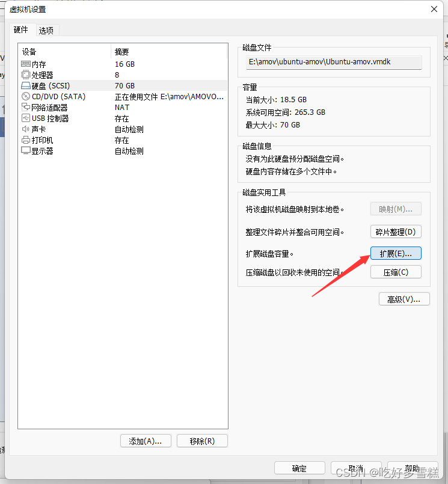Click the 取消 cancel button
Screen dimensions: 448x484
pyautogui.click(x=356, y=468)
